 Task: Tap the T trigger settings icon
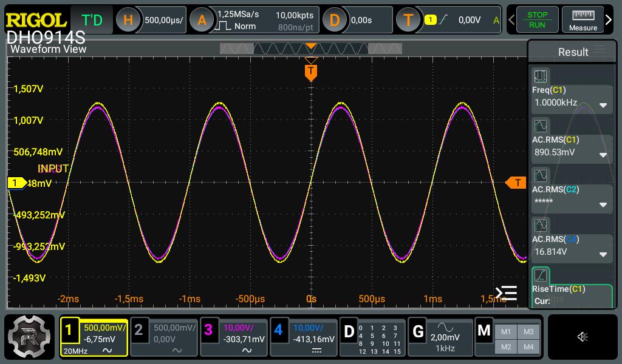pyautogui.click(x=408, y=20)
